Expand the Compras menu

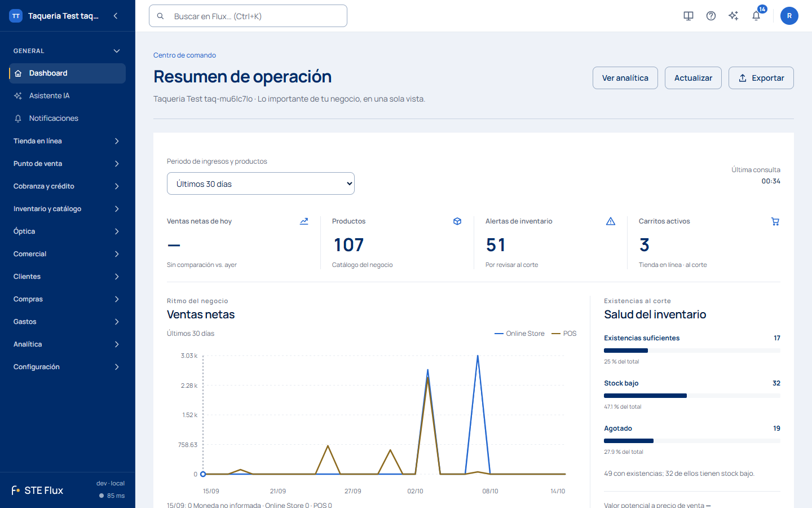67,299
